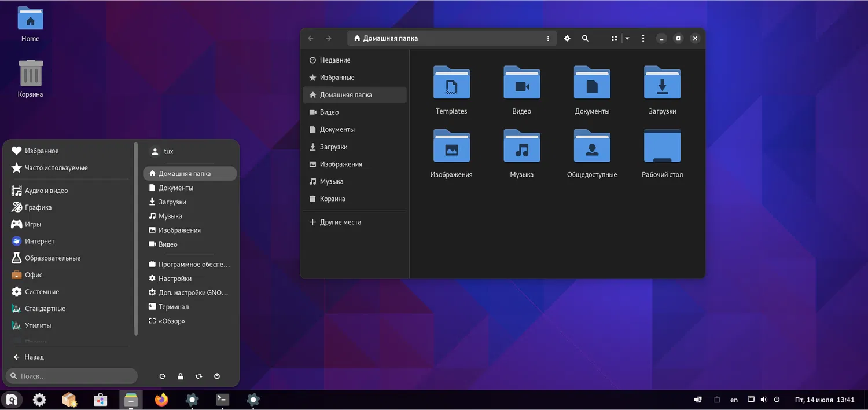Click the search icon in file manager

click(585, 38)
